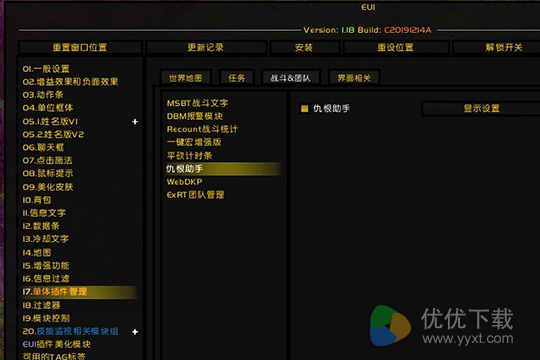Open 14.地图 sidebar entry
540x360 pixels.
tap(37, 253)
